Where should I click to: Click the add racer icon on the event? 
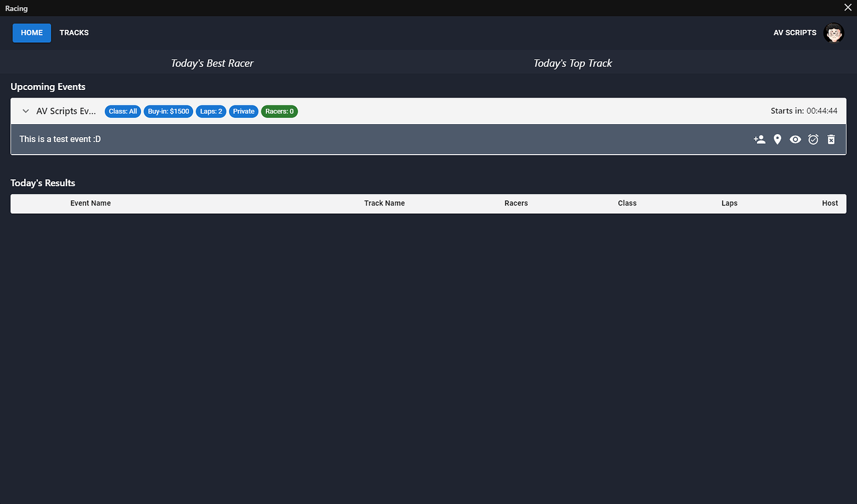coord(759,139)
